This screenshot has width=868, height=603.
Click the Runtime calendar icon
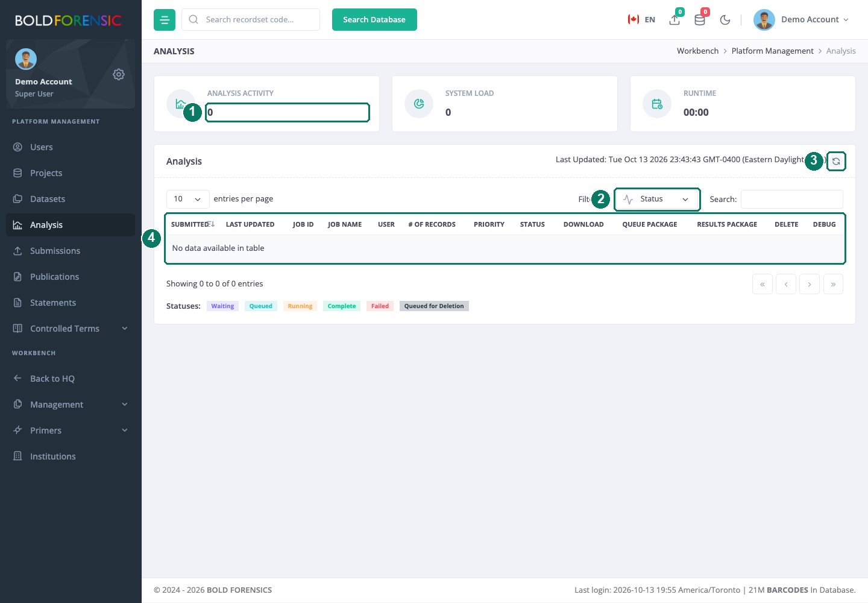[657, 104]
